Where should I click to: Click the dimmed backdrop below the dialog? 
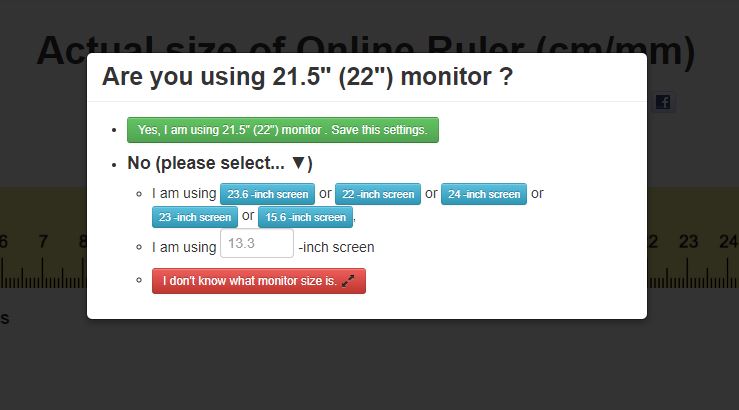(368, 365)
